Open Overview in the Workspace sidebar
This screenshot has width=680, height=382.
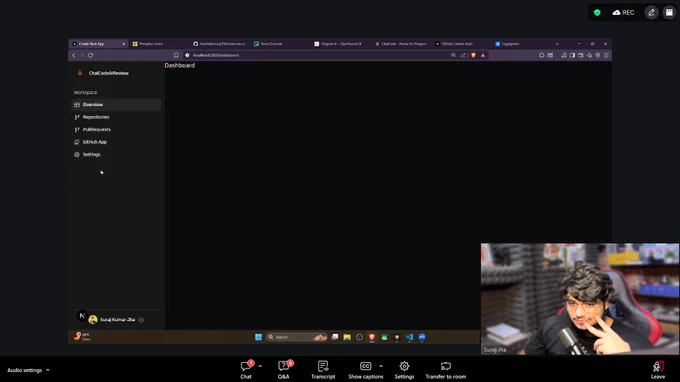(116, 104)
